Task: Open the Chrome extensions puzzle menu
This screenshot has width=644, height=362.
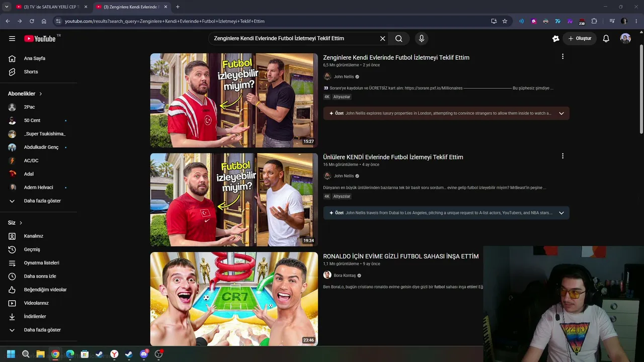Action: click(594, 21)
